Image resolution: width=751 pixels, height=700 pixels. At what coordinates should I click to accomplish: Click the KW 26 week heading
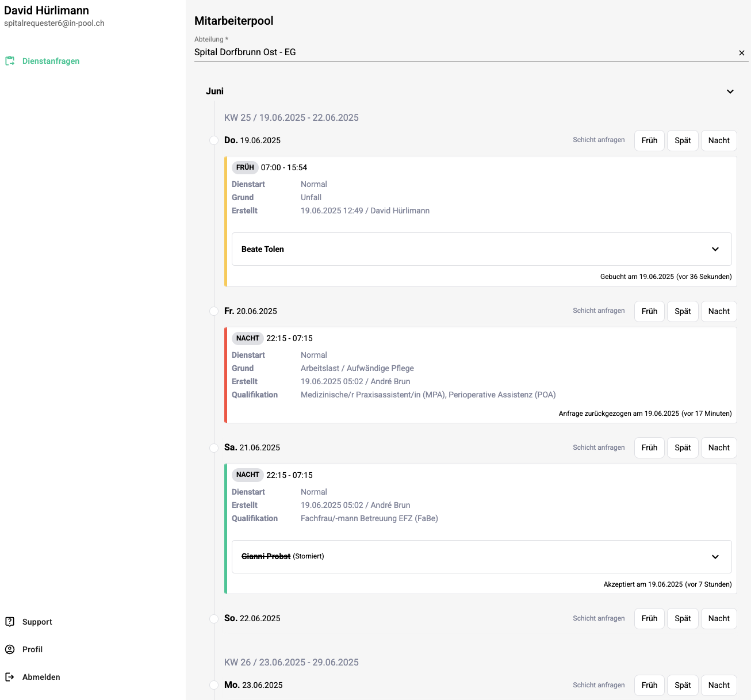(292, 662)
